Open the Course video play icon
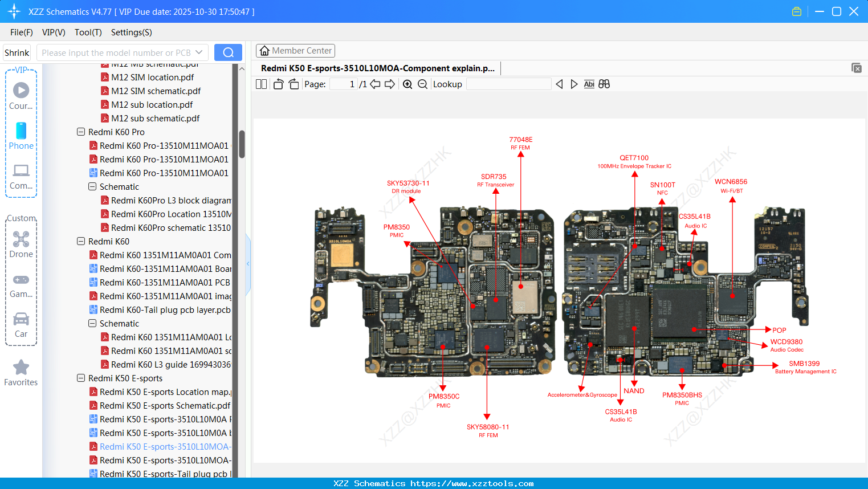This screenshot has height=489, width=868. (x=21, y=89)
